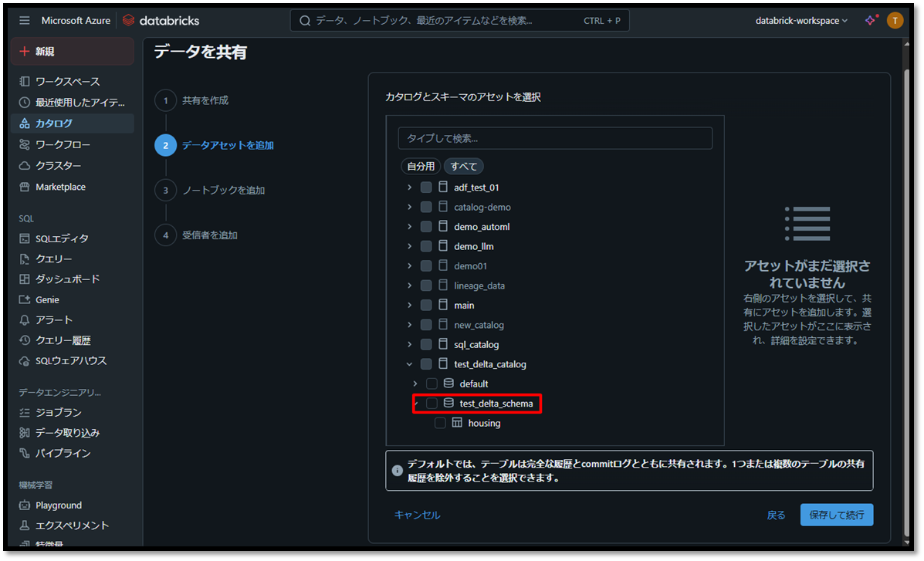Click the SQLエディタ icon
The height and width of the screenshot is (561, 924).
click(24, 238)
